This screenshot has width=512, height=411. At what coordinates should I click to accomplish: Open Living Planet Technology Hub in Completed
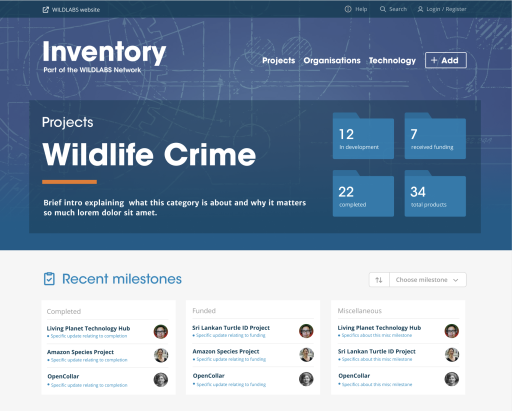pos(88,328)
